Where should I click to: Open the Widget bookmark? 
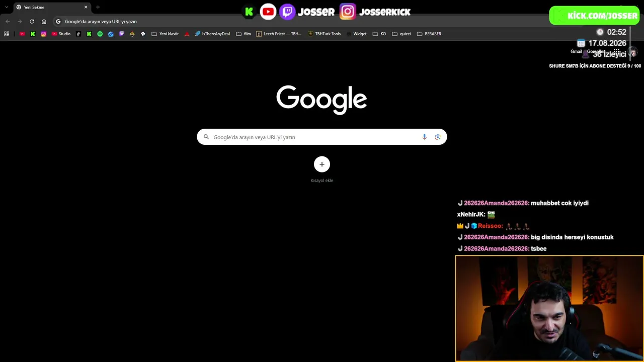coord(356,34)
